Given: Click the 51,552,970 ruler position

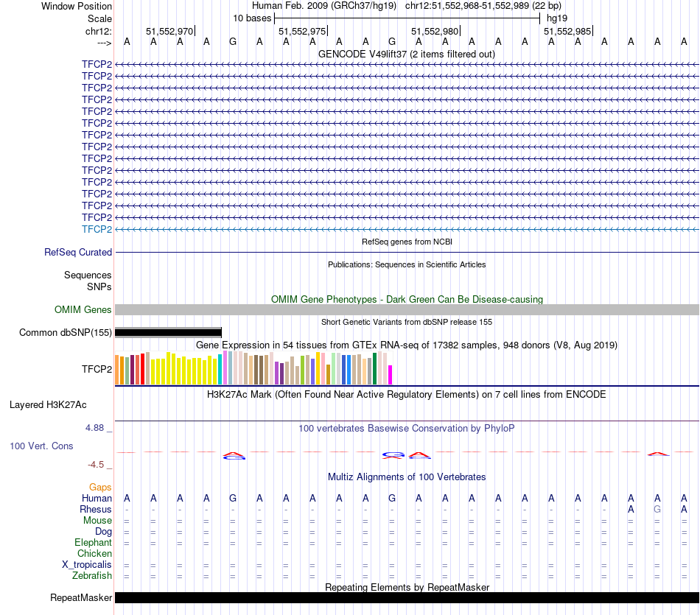Looking at the screenshot, I should pyautogui.click(x=169, y=31).
